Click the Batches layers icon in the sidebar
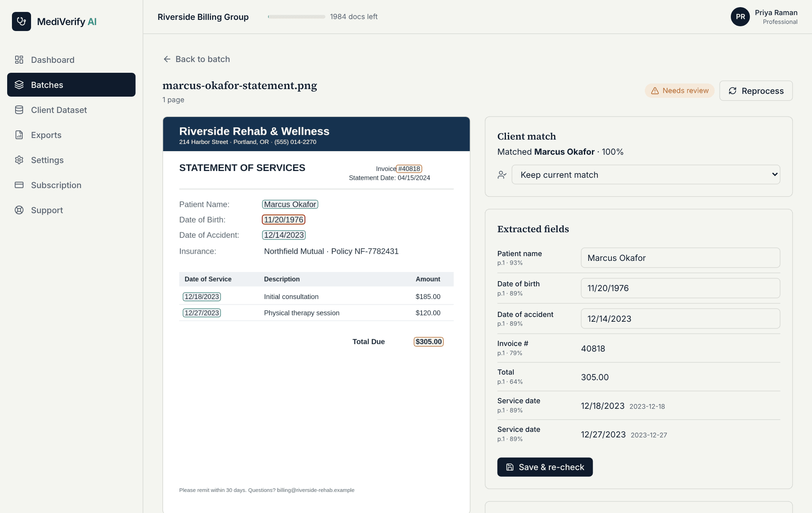This screenshot has width=812, height=513. (x=19, y=85)
